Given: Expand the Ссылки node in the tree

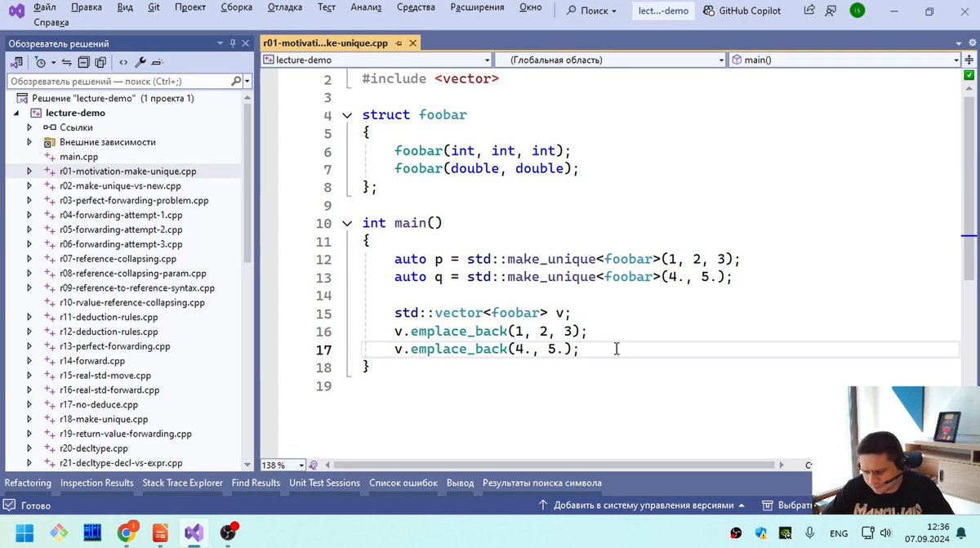Looking at the screenshot, I should 29,127.
